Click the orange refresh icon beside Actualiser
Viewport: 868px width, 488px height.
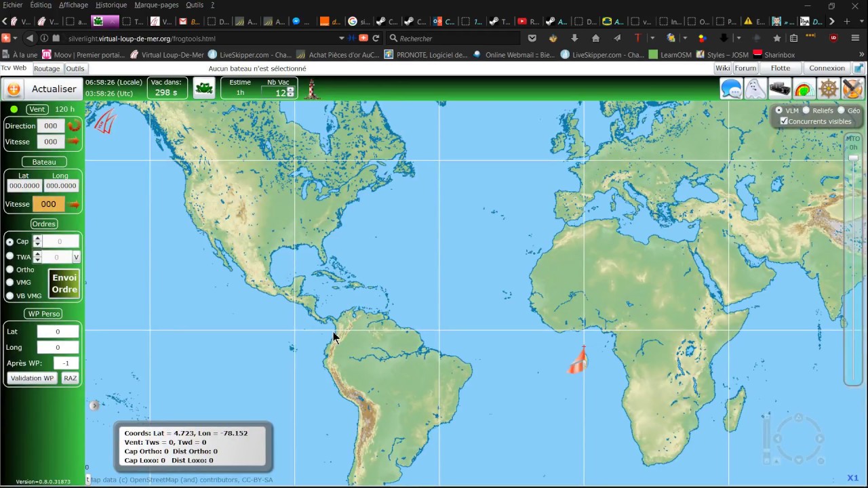14,89
